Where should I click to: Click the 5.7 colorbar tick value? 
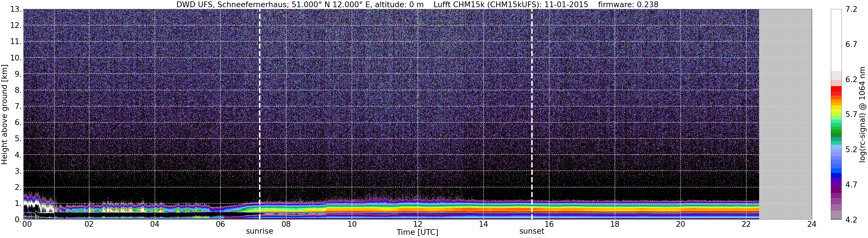[851, 115]
